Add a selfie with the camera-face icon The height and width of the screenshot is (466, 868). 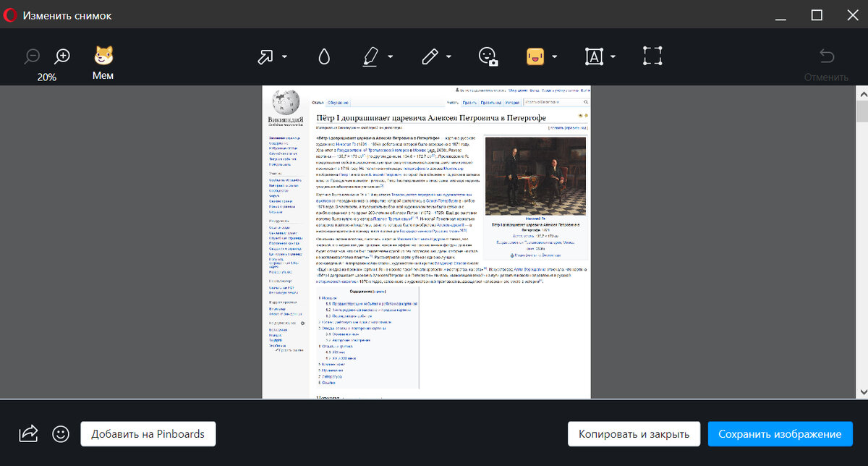[488, 56]
